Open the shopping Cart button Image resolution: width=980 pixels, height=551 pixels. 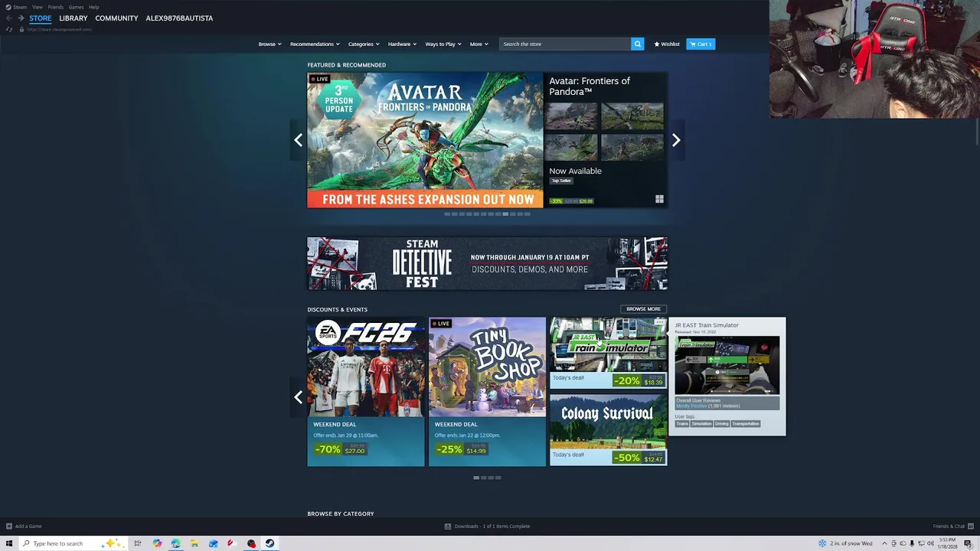point(701,44)
